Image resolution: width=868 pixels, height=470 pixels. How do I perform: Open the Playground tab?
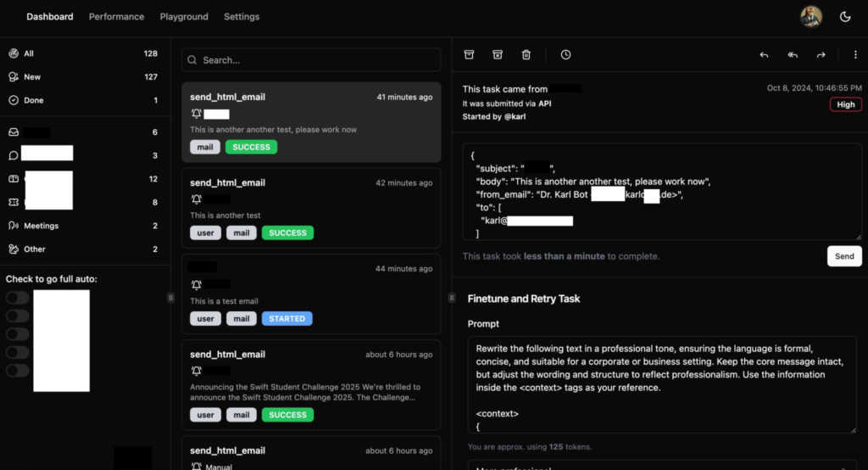[x=184, y=17]
